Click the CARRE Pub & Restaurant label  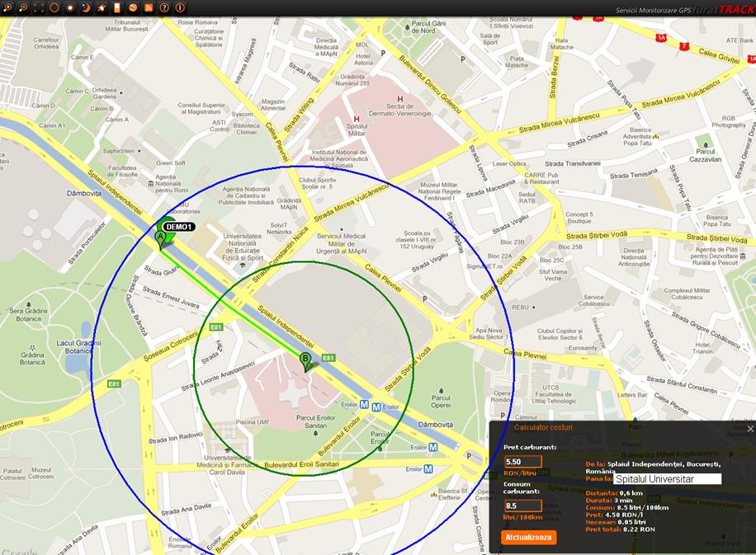[541, 178]
